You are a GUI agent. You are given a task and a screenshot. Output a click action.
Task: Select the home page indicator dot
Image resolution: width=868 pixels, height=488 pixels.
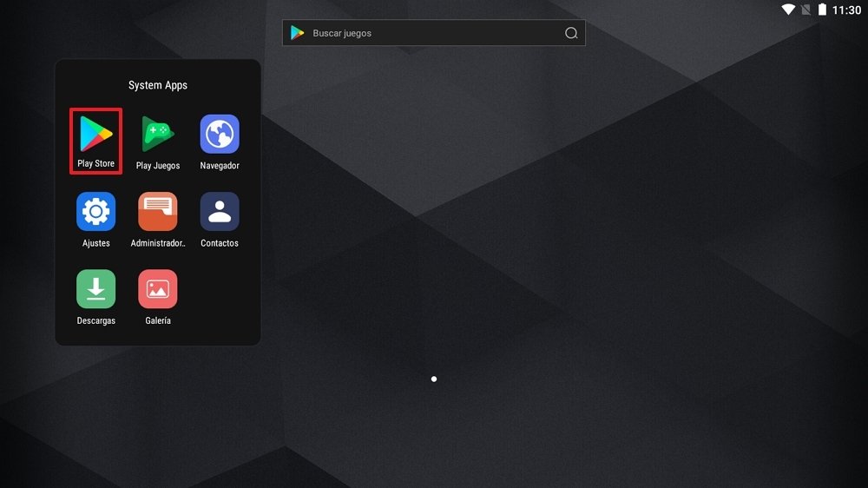434,379
